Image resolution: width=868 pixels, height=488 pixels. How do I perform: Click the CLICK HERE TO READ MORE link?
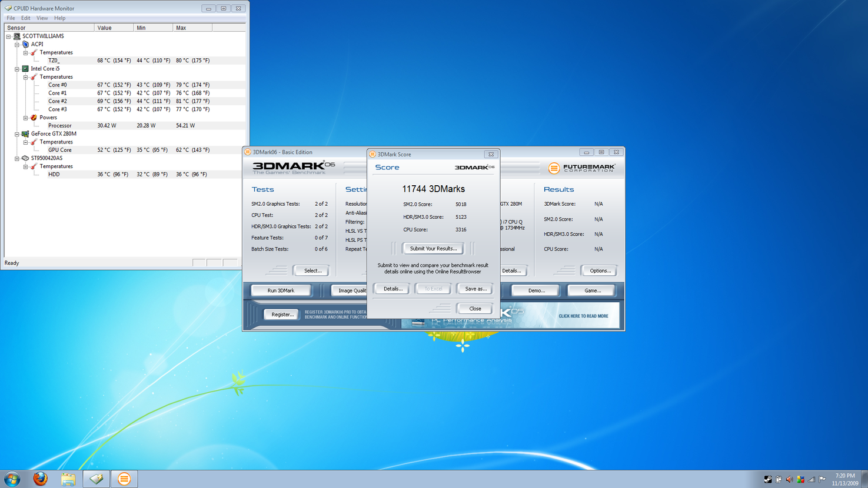[583, 316]
